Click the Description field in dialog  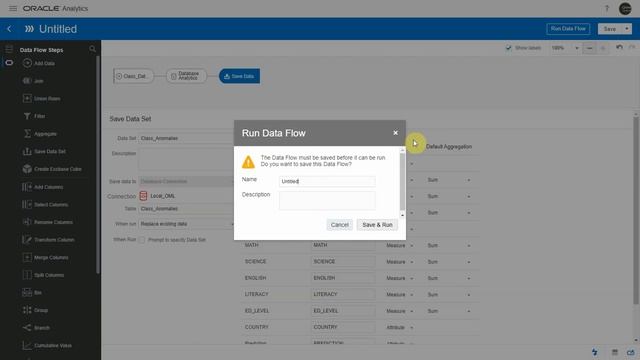[327, 200]
